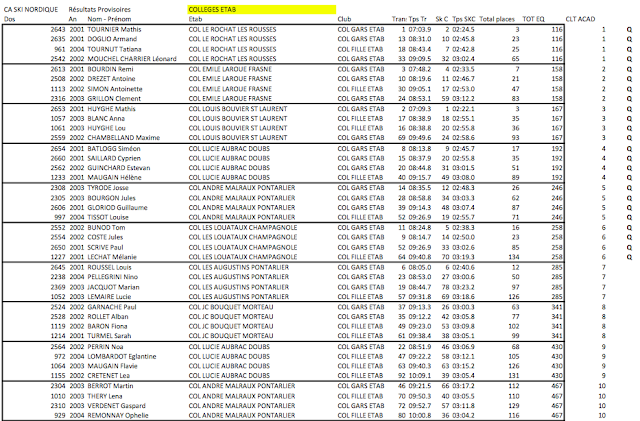Select COL LE ROCHAT LES ROUSSES in DOGLIO row
640x421 pixels.
(232, 39)
